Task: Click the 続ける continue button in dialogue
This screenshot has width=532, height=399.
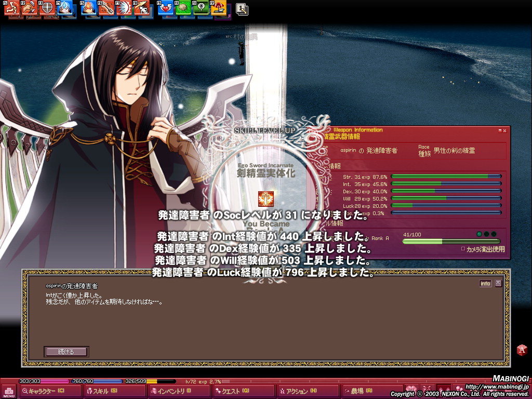Action: tap(66, 352)
